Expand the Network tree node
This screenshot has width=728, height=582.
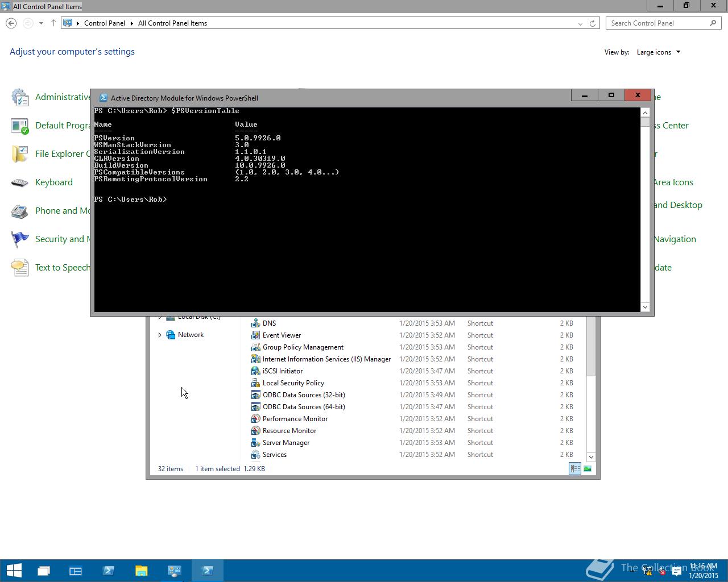(x=160, y=335)
